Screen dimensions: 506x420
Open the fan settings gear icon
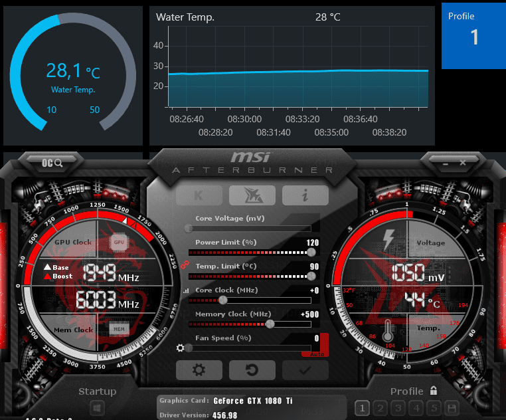[x=181, y=348]
